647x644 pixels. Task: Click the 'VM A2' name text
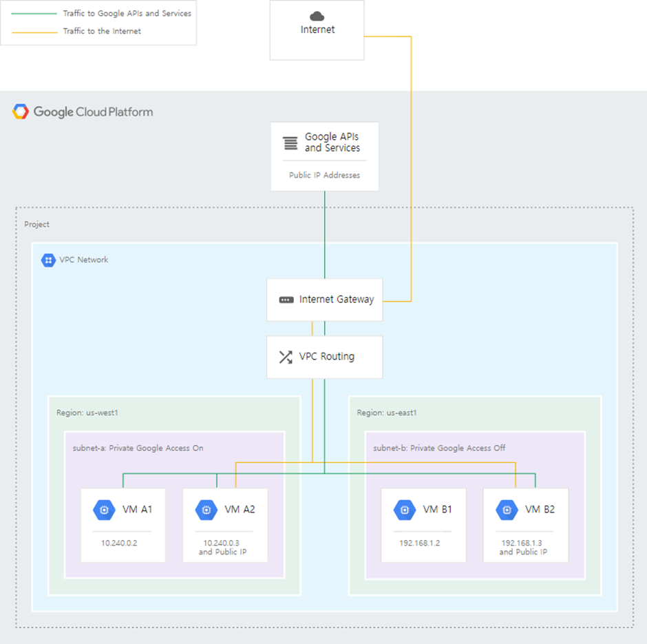pos(240,510)
